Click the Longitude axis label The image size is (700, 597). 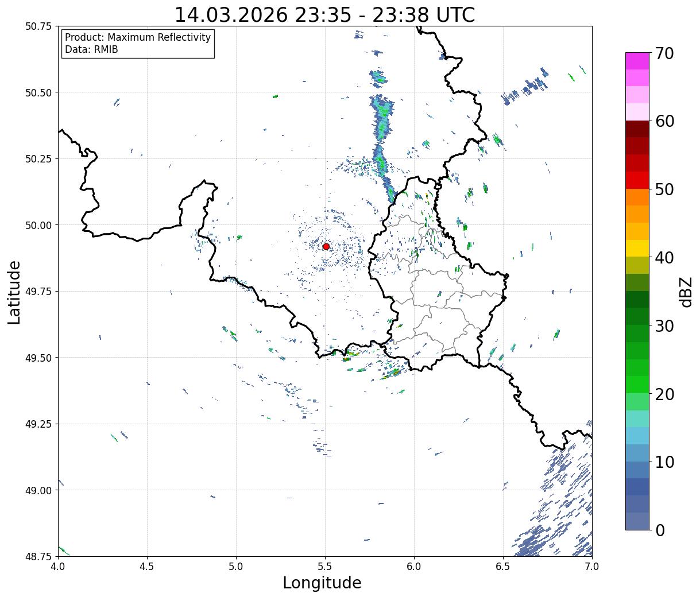click(322, 583)
